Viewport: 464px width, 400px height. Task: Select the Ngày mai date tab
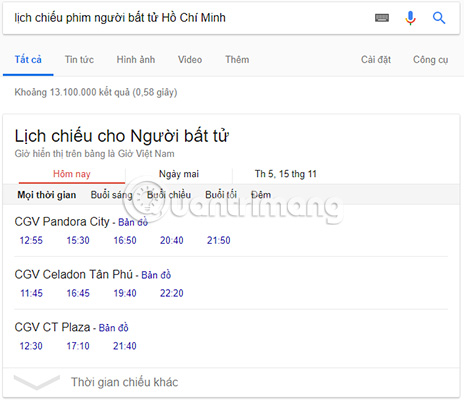pos(179,174)
